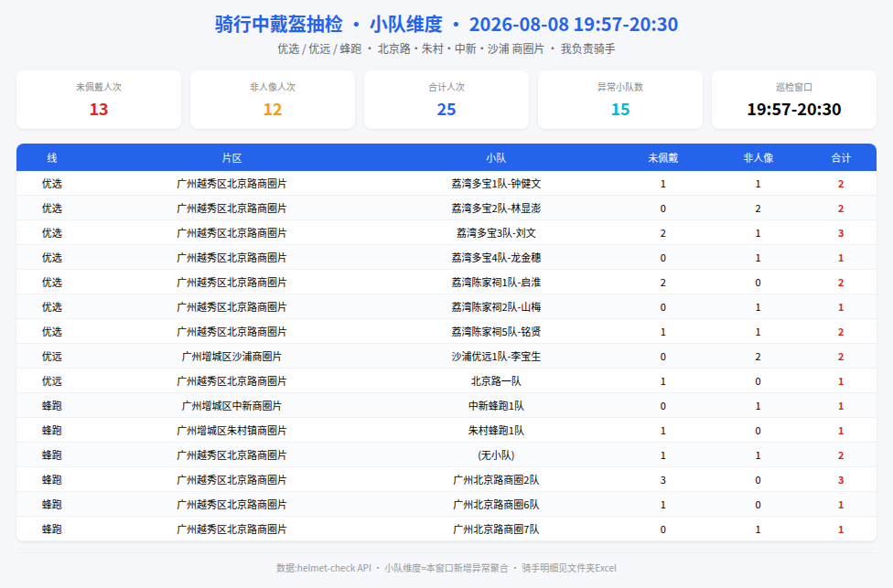893x588 pixels.
Task: Click the 异常小队数 value 15
Action: 620,110
